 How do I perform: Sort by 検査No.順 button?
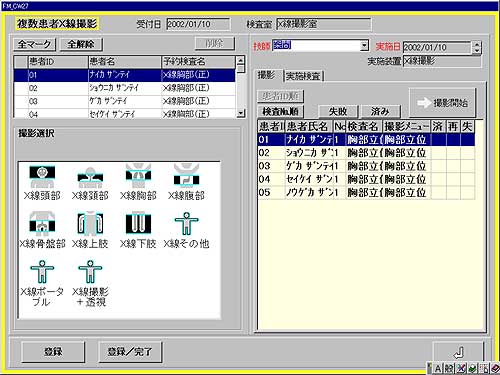coord(280,111)
